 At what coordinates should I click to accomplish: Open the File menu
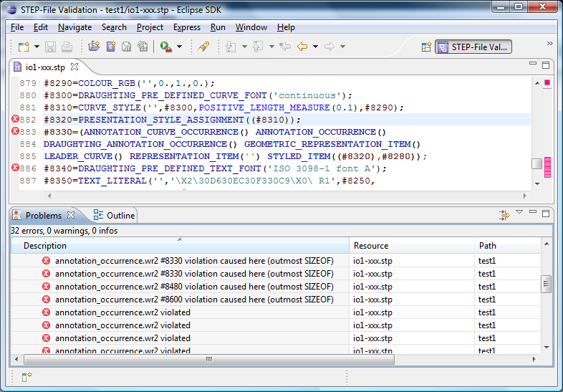(x=17, y=27)
